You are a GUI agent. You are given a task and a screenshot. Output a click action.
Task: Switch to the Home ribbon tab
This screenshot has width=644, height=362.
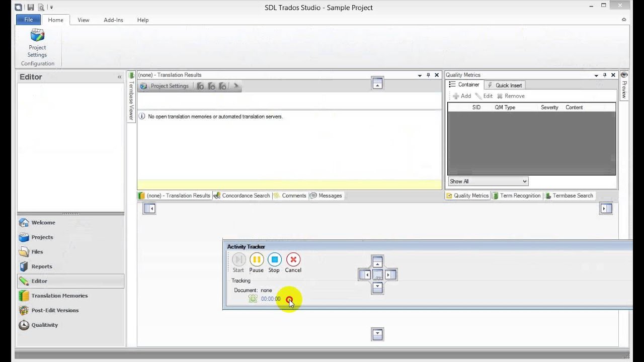[55, 20]
